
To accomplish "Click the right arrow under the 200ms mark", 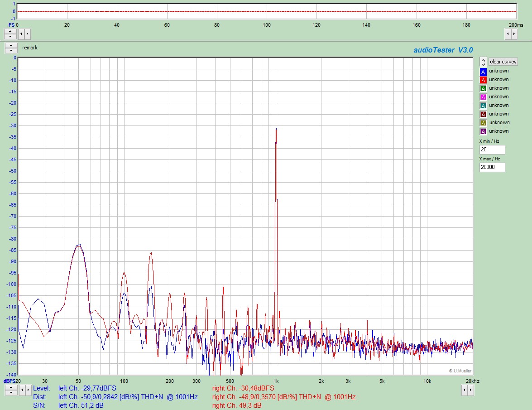I will tap(514, 34).
